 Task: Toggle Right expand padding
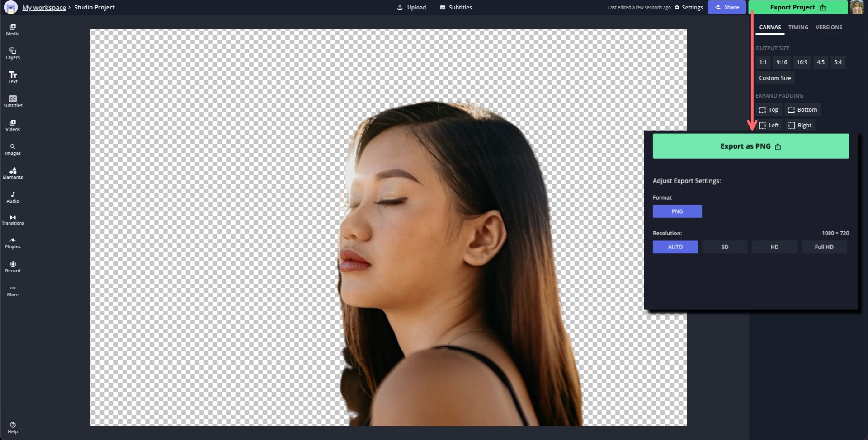800,126
